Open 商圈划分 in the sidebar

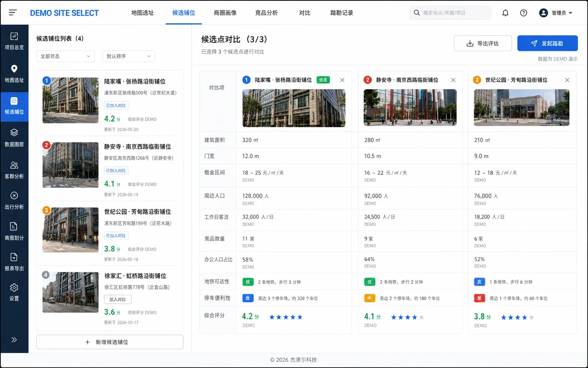click(14, 232)
